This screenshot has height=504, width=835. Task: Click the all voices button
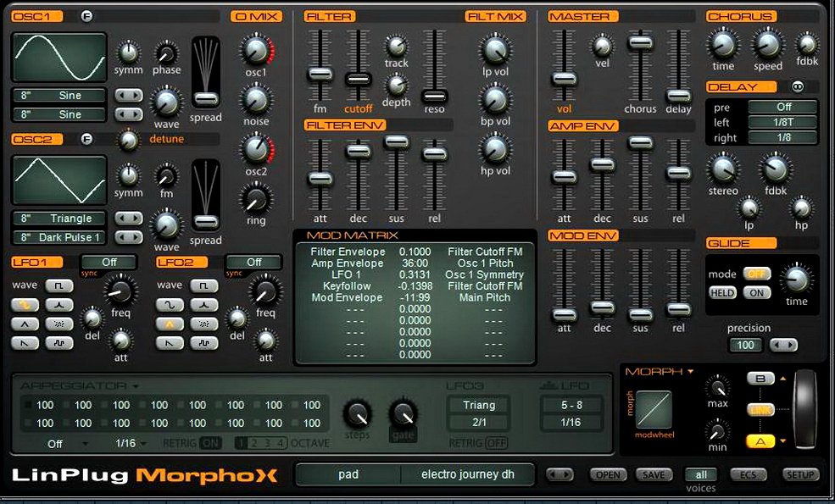coord(701,474)
